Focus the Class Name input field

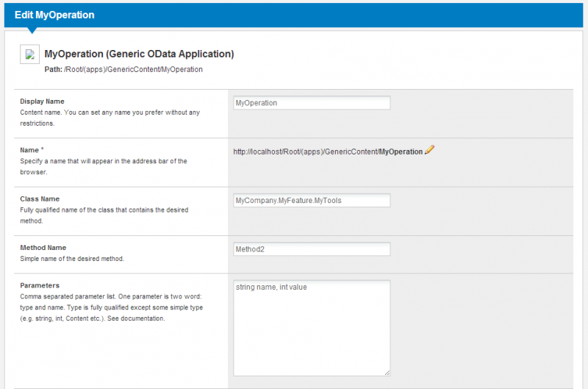[312, 200]
